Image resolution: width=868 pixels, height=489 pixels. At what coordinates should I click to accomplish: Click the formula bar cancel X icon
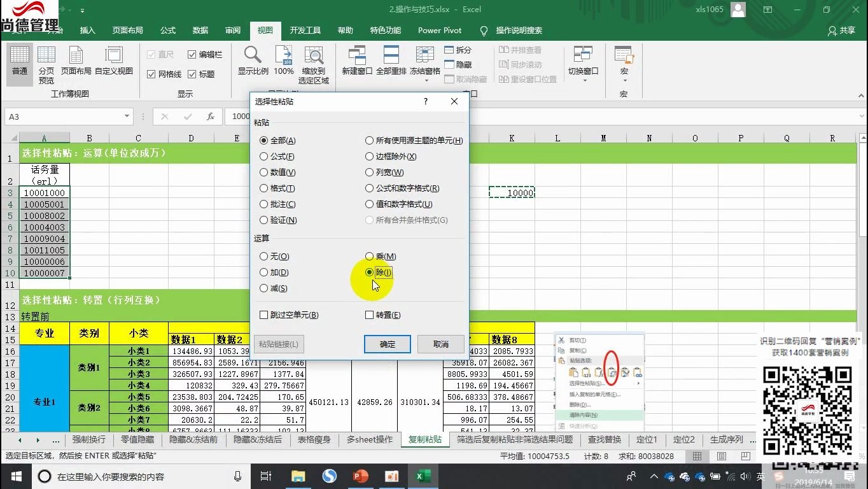point(165,117)
